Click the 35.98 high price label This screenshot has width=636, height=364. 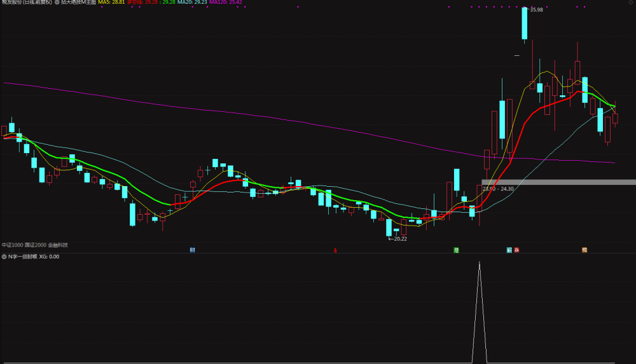coord(536,10)
